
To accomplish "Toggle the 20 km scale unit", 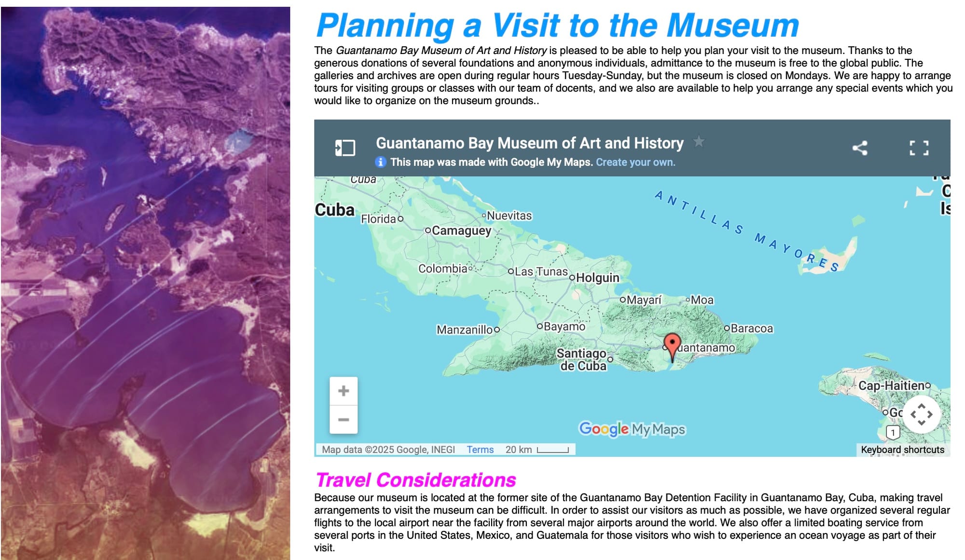I will pos(537,450).
